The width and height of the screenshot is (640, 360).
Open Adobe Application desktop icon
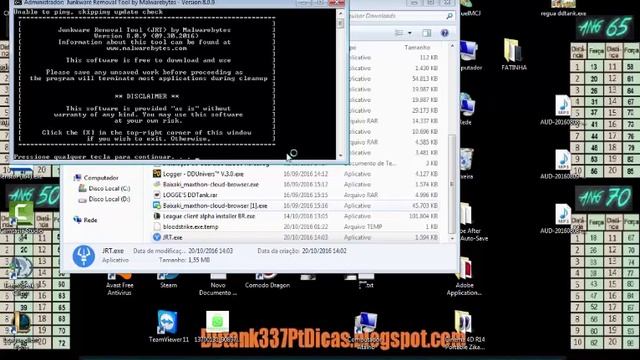pos(464,277)
